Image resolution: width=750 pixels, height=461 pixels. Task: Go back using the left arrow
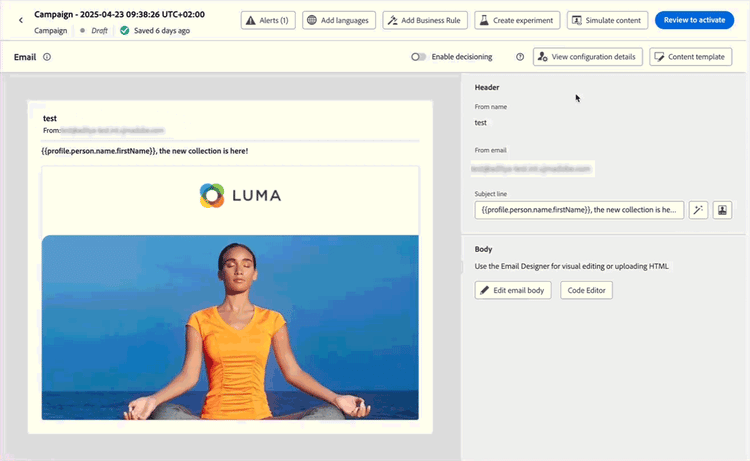pos(21,20)
